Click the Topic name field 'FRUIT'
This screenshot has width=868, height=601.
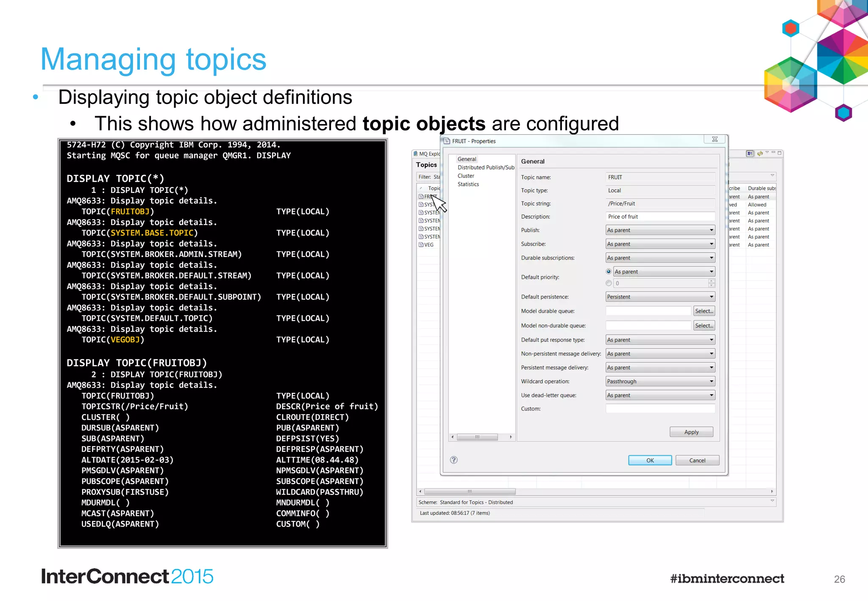pos(660,177)
